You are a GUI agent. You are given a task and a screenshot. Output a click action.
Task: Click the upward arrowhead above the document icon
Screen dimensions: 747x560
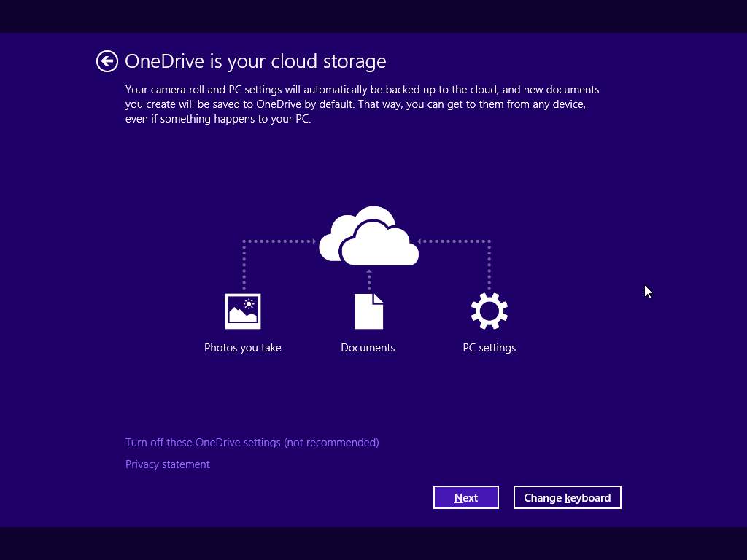[x=369, y=272]
